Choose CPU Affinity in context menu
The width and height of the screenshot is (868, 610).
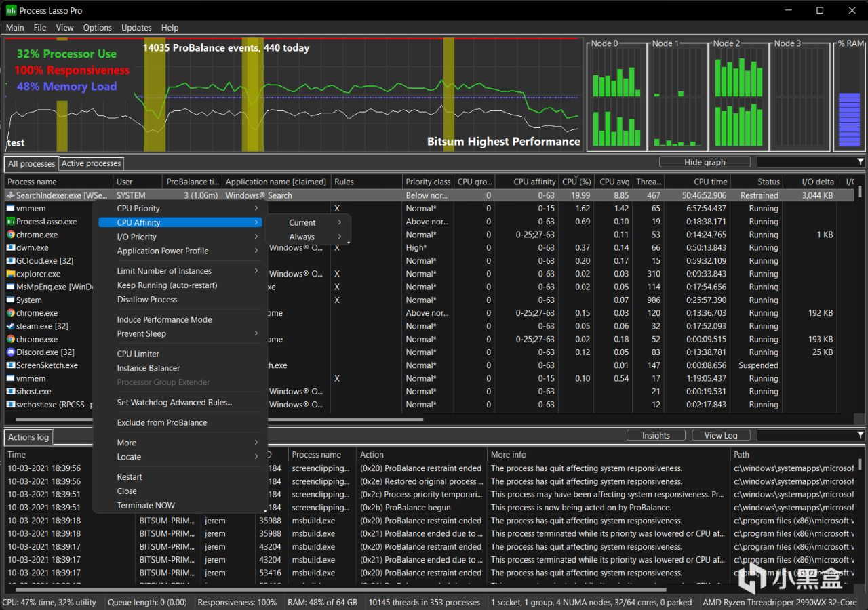(180, 222)
